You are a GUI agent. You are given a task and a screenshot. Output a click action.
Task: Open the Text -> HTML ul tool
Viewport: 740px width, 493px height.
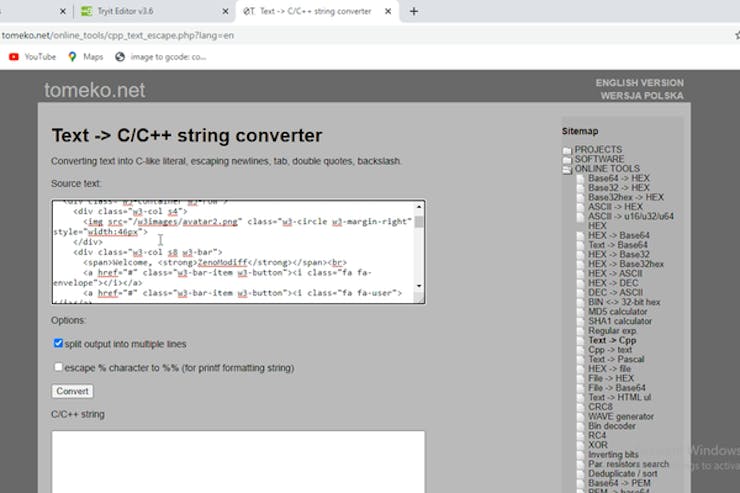(x=619, y=397)
